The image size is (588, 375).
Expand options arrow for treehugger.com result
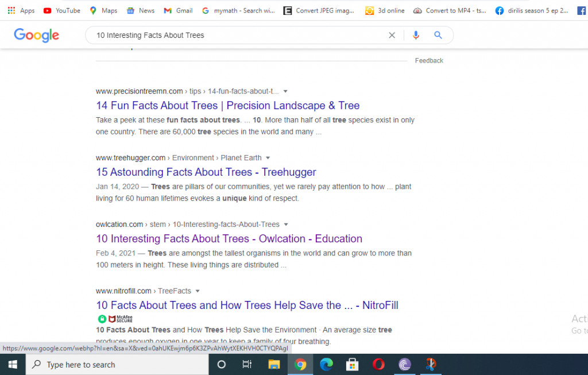tap(268, 158)
